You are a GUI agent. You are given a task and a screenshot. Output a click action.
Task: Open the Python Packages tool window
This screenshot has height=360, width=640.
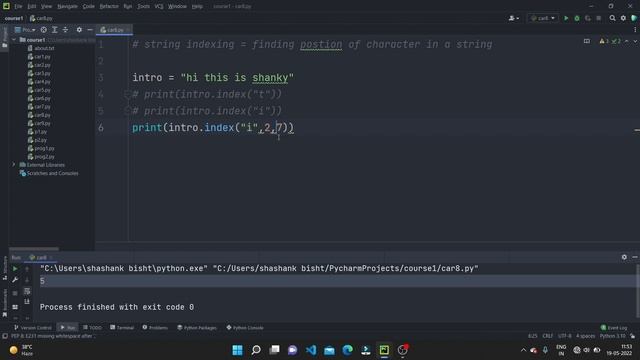197,328
